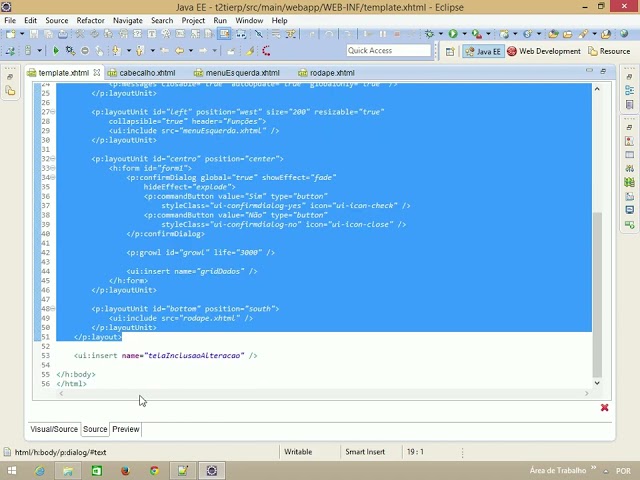Open the Source menu
Screen dimensions: 640x480
coord(57,20)
